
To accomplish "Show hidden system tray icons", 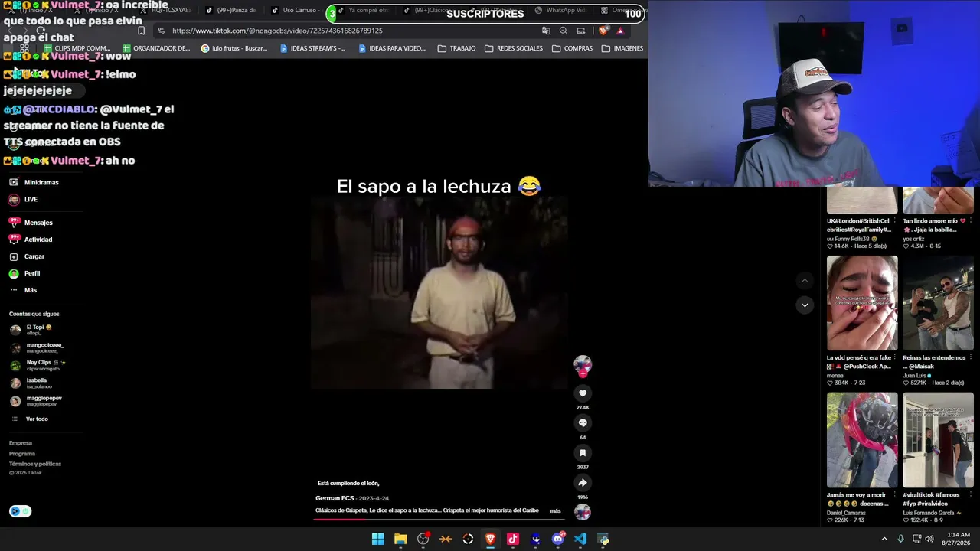I will tap(884, 539).
